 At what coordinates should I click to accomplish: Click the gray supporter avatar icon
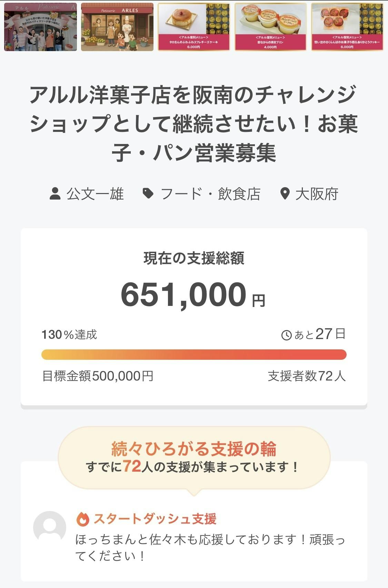click(50, 527)
